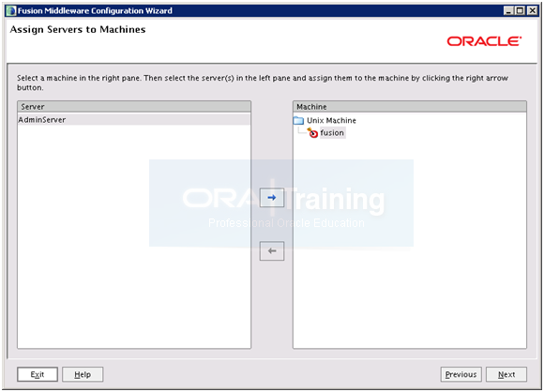Click the red fusion machine icon
544x392 pixels.
pyautogui.click(x=312, y=132)
